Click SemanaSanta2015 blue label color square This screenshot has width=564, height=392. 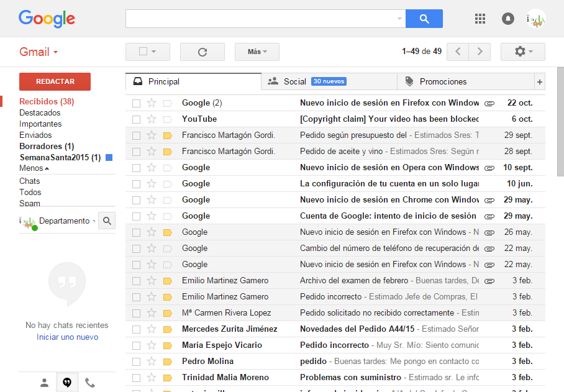click(x=109, y=158)
